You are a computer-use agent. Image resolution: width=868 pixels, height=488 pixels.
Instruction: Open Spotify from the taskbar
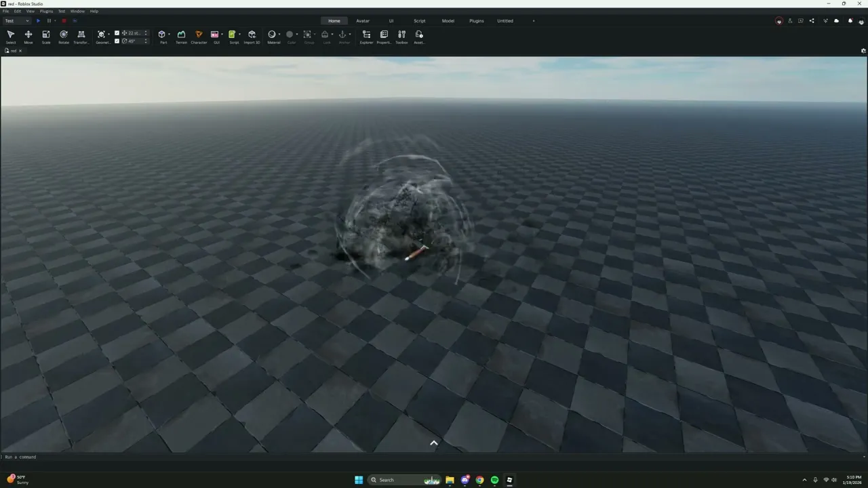coord(494,480)
